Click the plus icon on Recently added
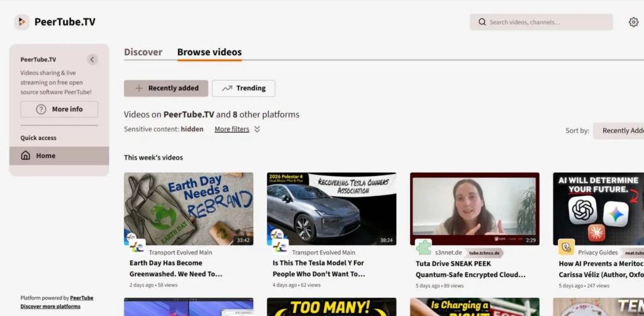 [139, 88]
